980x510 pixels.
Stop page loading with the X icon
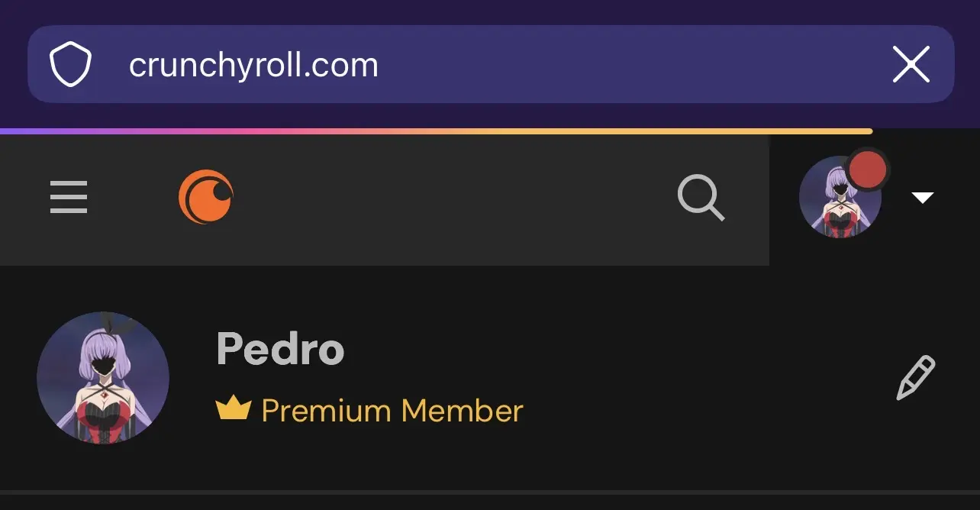pyautogui.click(x=911, y=64)
